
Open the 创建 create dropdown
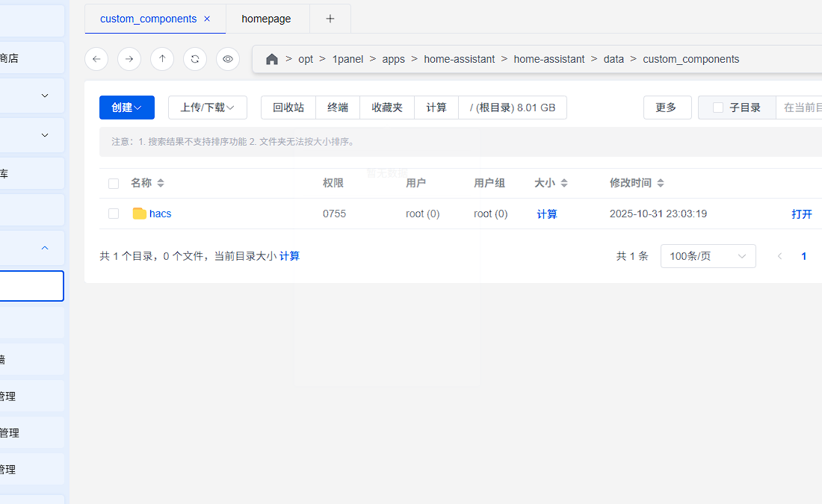127,108
